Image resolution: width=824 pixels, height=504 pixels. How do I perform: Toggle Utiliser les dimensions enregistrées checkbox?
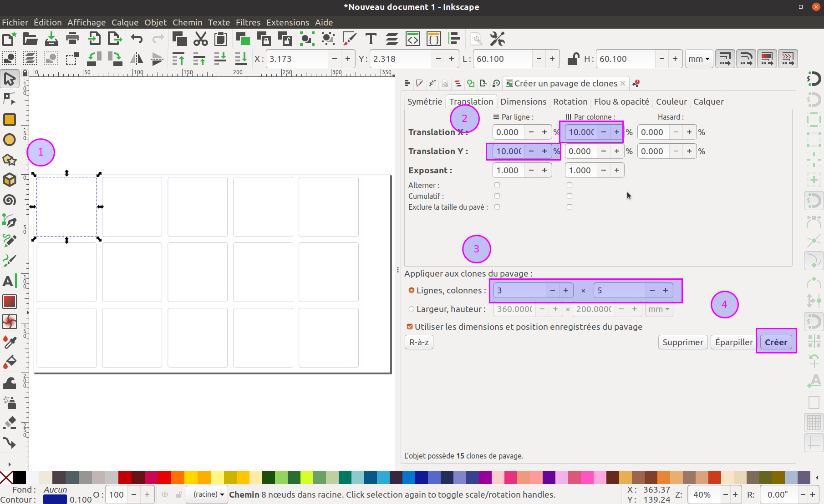tap(410, 327)
